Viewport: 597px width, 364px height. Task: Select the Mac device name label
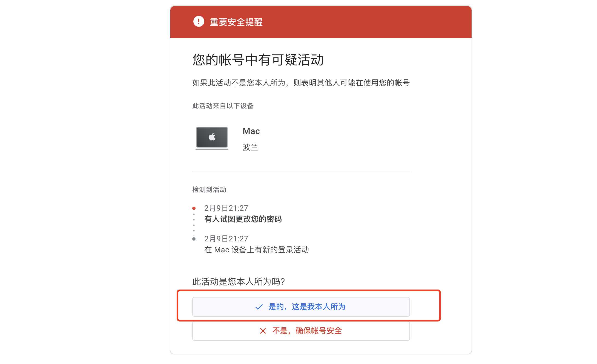251,131
